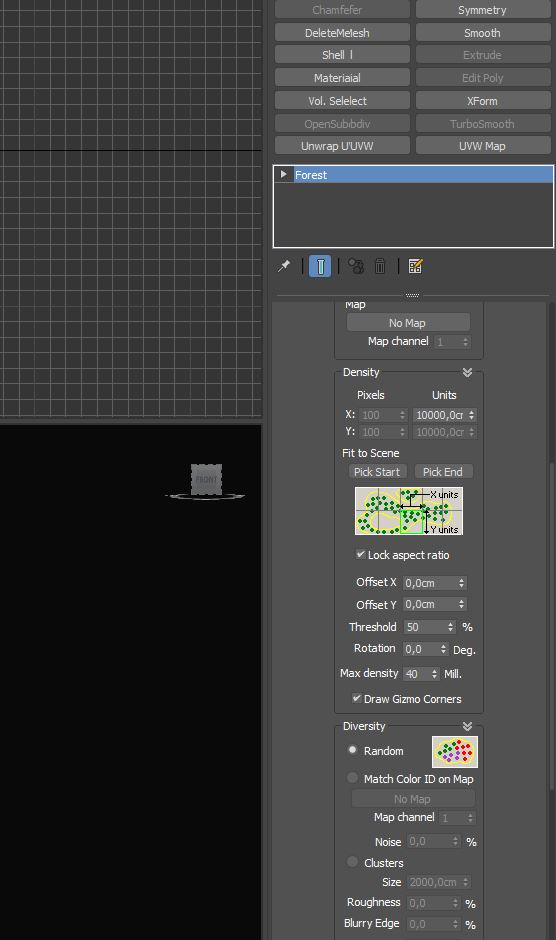Click the Offset Y spinner arrows
Viewport: 556px width, 940px height.
[x=461, y=604]
